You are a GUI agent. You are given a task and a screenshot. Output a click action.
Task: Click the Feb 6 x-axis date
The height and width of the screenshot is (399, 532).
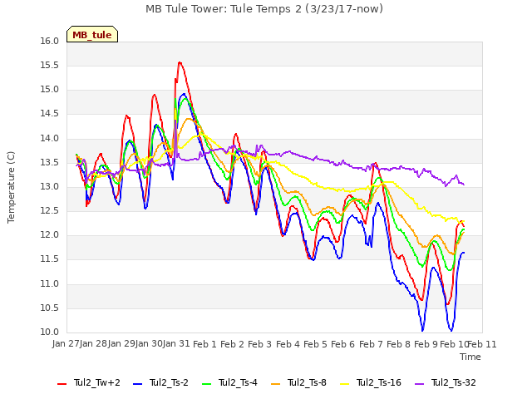(343, 344)
